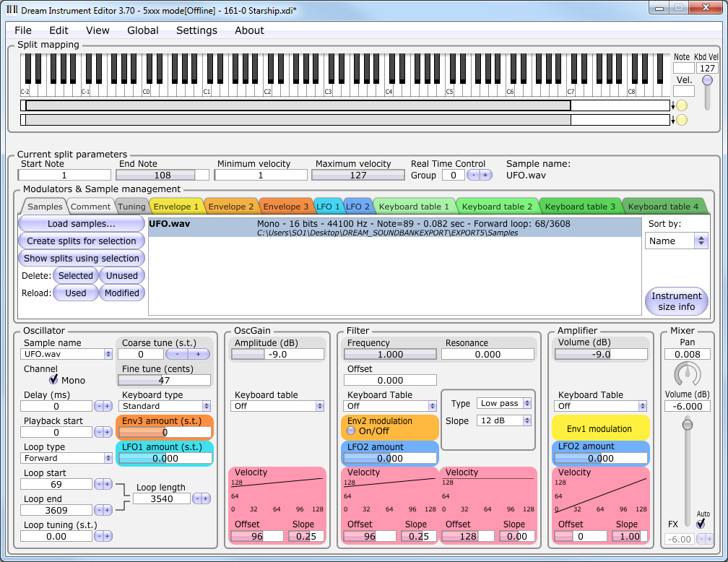Open the About menu

click(x=249, y=30)
